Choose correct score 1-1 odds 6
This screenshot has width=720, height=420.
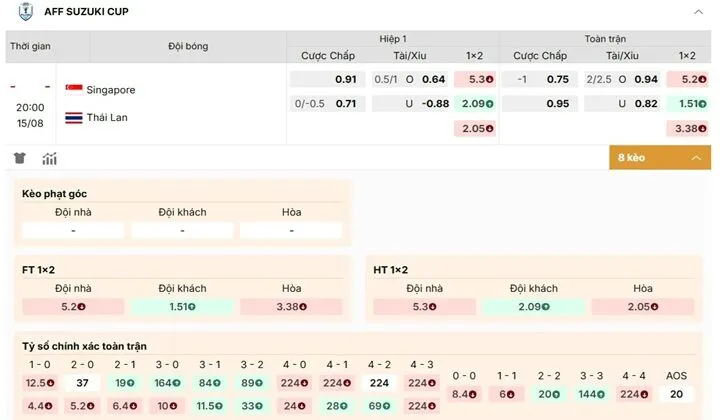[506, 394]
